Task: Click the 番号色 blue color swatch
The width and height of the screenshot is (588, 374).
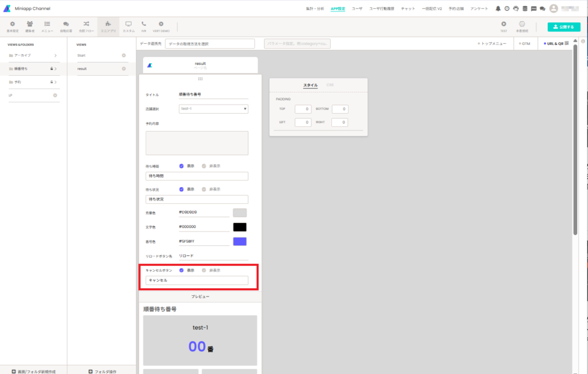Action: pos(239,242)
